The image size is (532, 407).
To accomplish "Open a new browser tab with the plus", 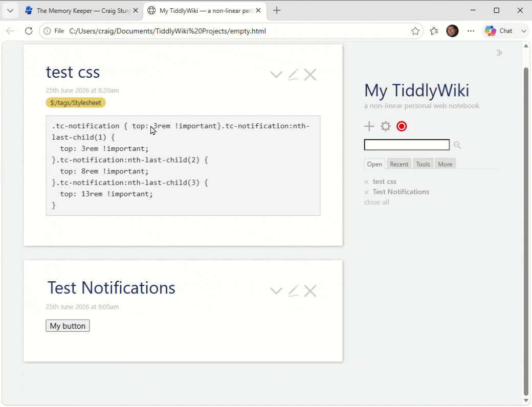I will pos(277,11).
